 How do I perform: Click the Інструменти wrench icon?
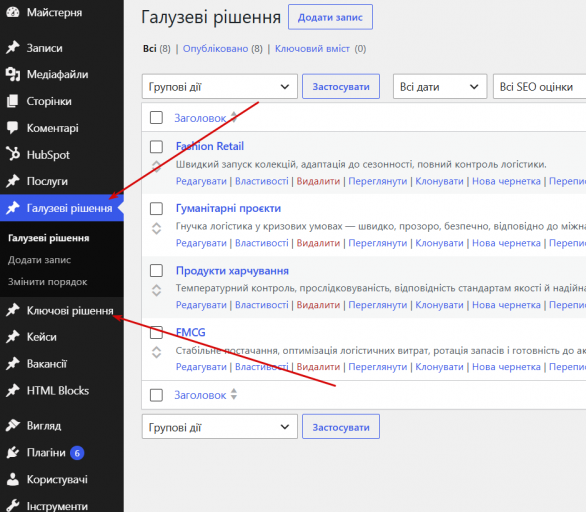click(x=13, y=506)
